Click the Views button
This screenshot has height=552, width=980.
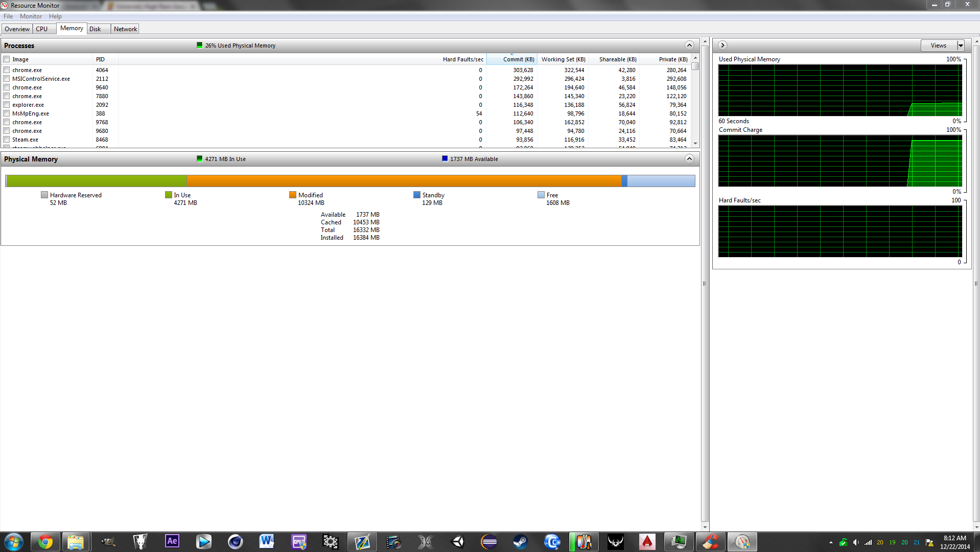[x=939, y=45]
